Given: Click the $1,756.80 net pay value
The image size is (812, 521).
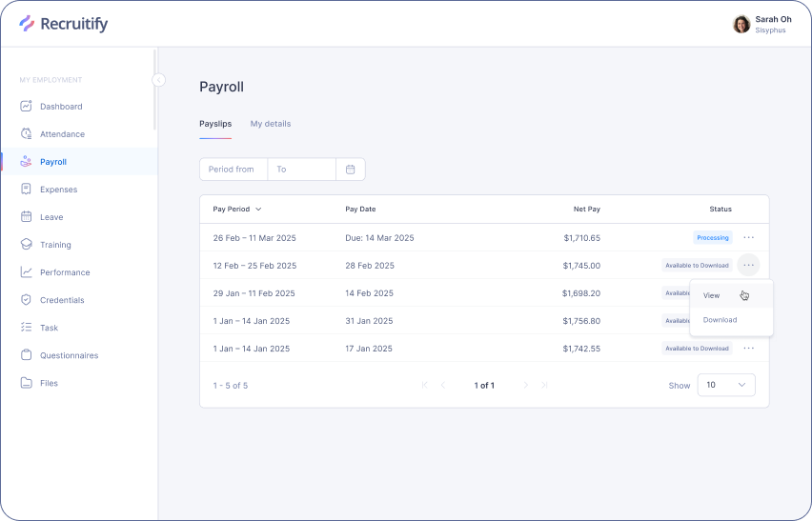Looking at the screenshot, I should pyautogui.click(x=581, y=321).
